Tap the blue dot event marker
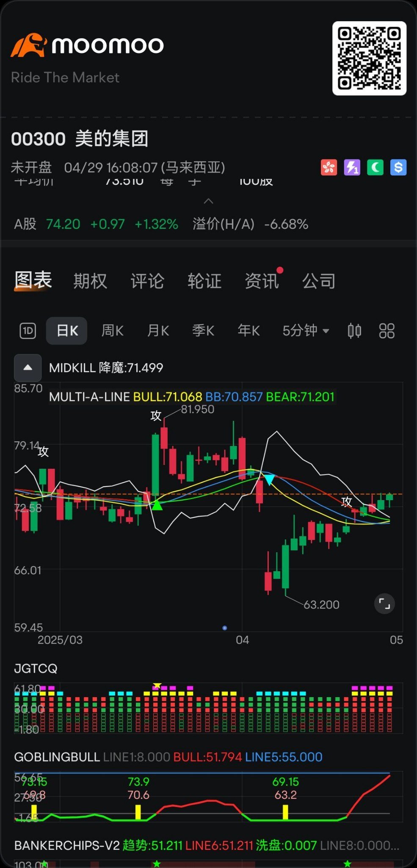Viewport: 417px width, 868px height. [x=225, y=628]
